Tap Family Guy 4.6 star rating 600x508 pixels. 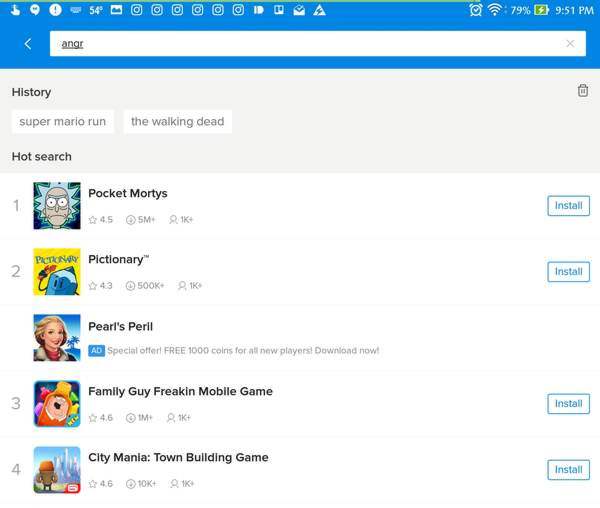(x=101, y=418)
